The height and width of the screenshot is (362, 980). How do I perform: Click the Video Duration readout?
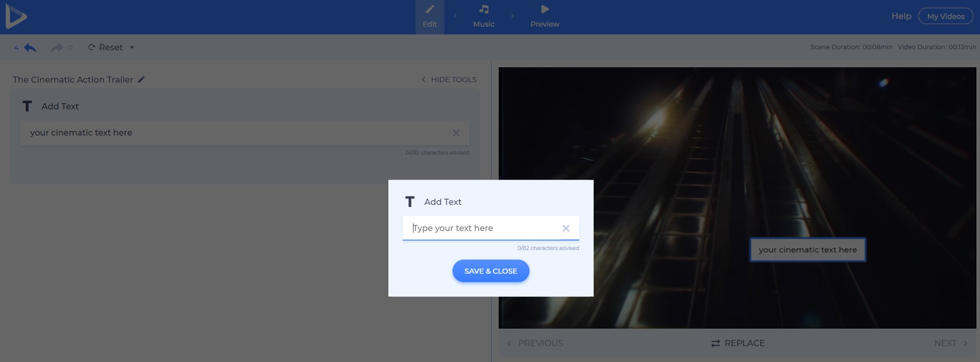pos(937,47)
